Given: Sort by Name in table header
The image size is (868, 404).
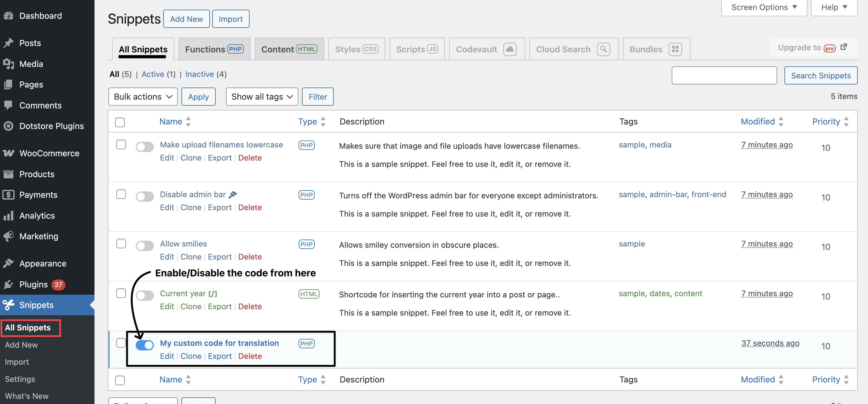Looking at the screenshot, I should [175, 122].
